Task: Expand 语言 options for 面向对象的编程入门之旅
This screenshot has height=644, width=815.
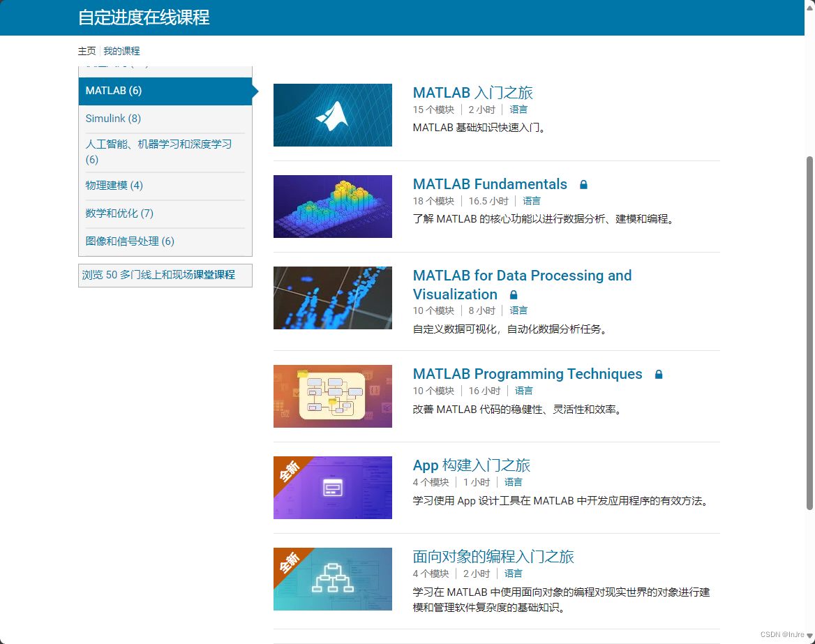Action: pos(513,574)
